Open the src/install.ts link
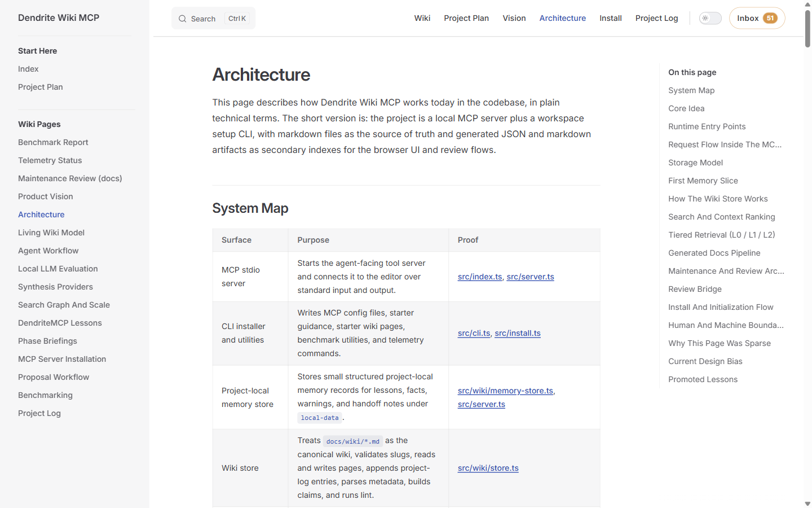Image resolution: width=812 pixels, height=508 pixels. pos(518,333)
